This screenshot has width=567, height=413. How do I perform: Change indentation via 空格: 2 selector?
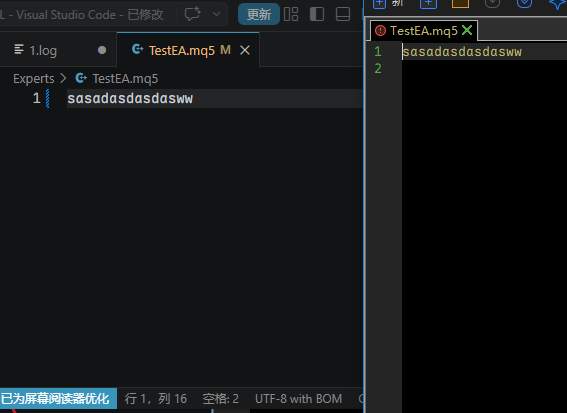(x=221, y=399)
